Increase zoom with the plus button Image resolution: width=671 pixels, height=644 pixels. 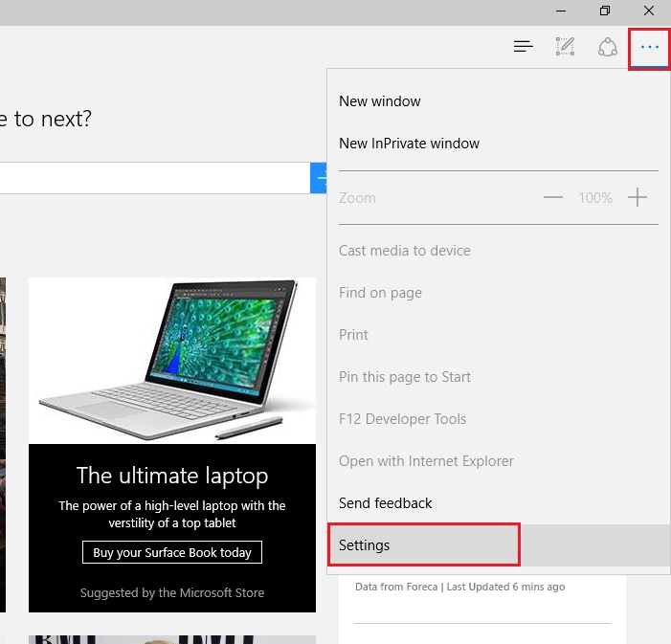pyautogui.click(x=637, y=197)
